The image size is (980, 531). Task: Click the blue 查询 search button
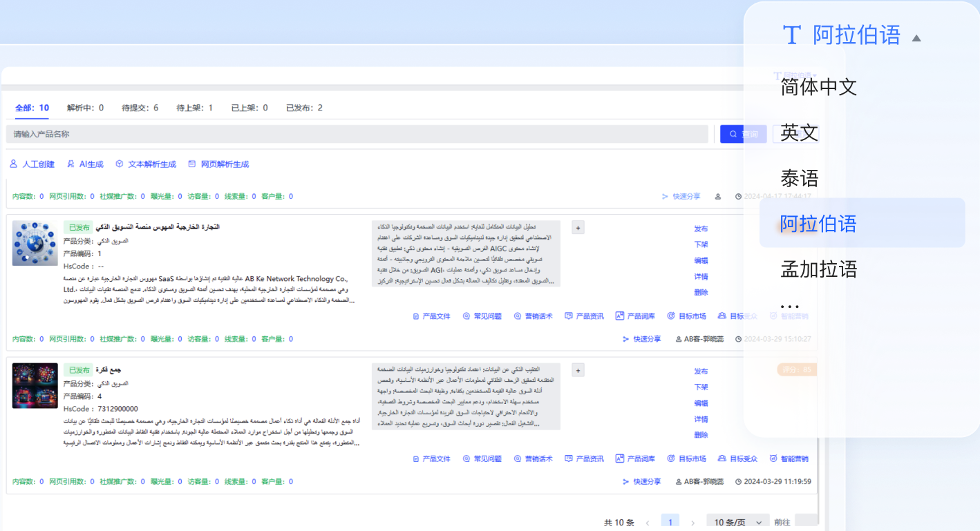[743, 134]
